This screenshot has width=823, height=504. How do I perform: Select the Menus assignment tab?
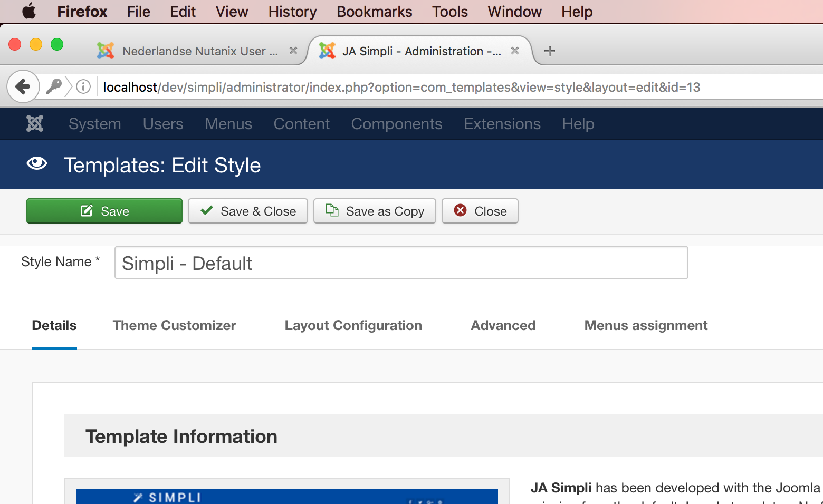(646, 325)
